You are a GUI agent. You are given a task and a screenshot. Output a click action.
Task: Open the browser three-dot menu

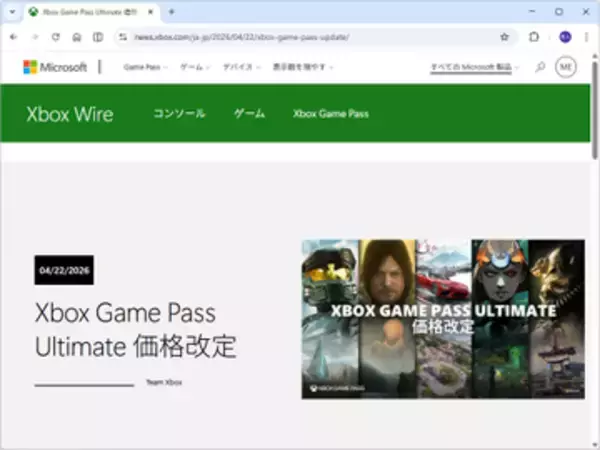pyautogui.click(x=586, y=37)
